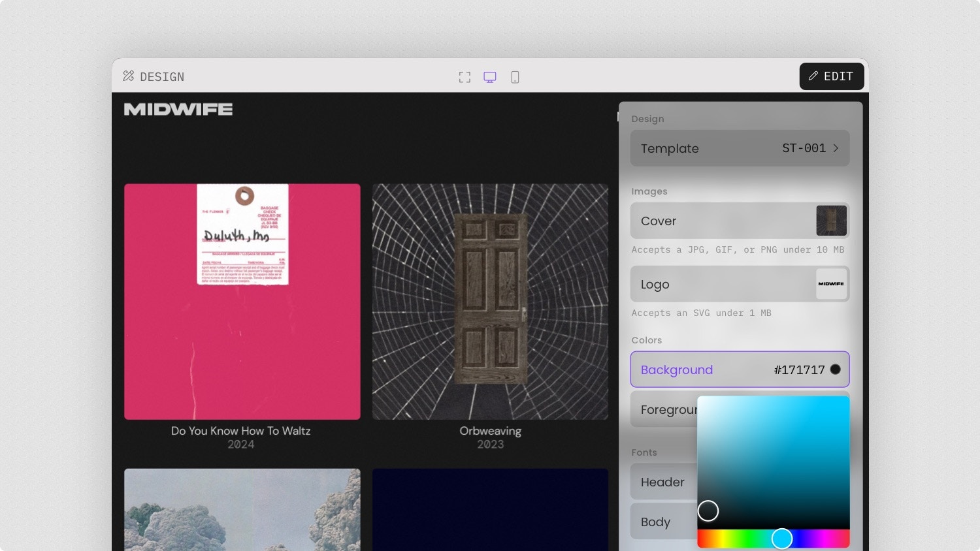The image size is (980, 551).
Task: Pick bright cyan in saturation gradient area
Action: coord(843,401)
